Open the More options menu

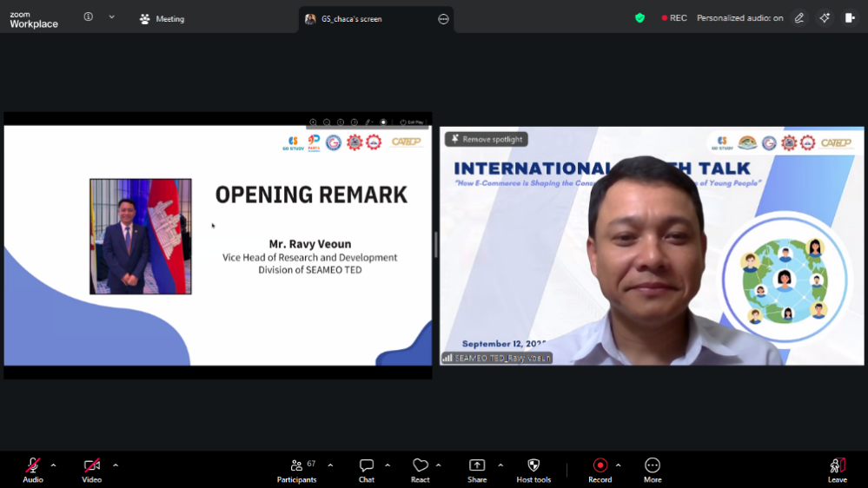point(653,471)
